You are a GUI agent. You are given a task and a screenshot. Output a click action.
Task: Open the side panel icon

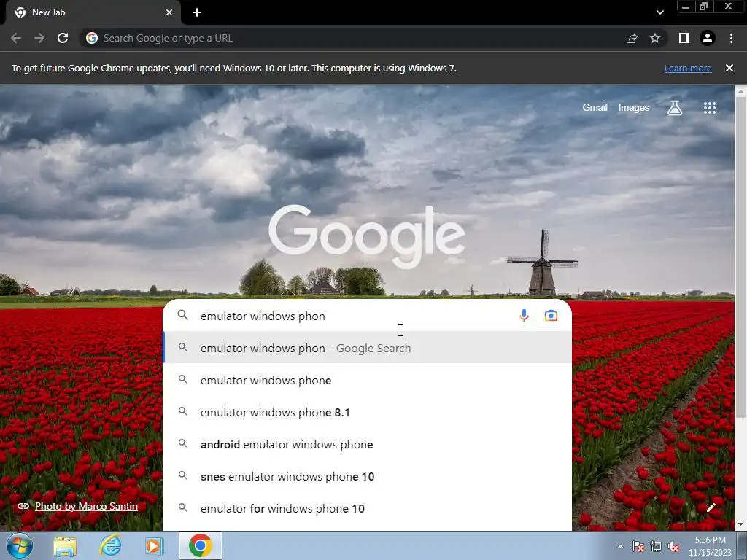[684, 38]
